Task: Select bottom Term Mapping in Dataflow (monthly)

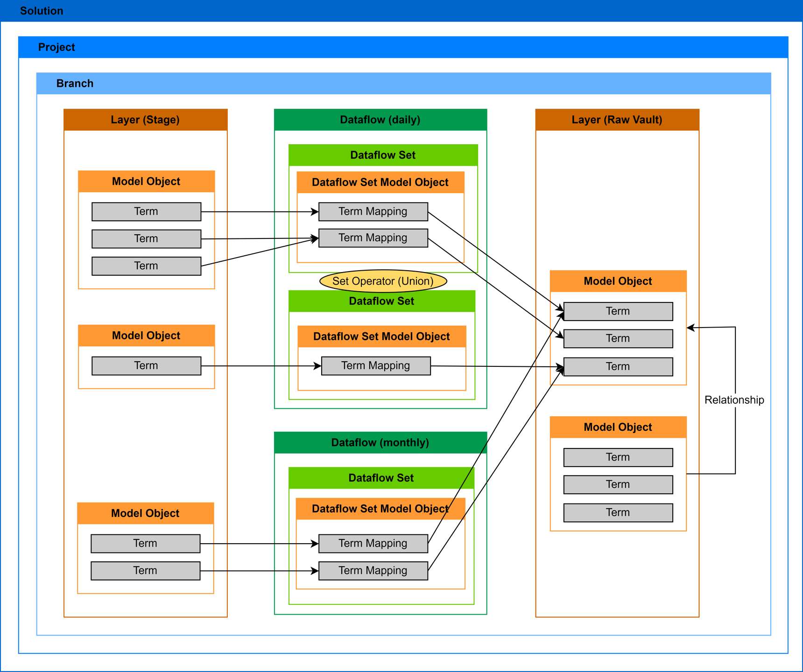Action: pyautogui.click(x=373, y=570)
